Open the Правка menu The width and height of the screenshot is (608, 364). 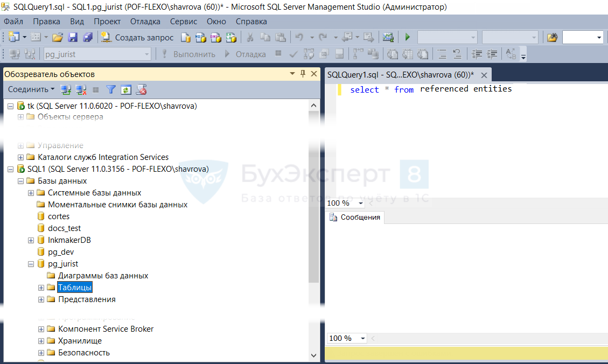(46, 22)
